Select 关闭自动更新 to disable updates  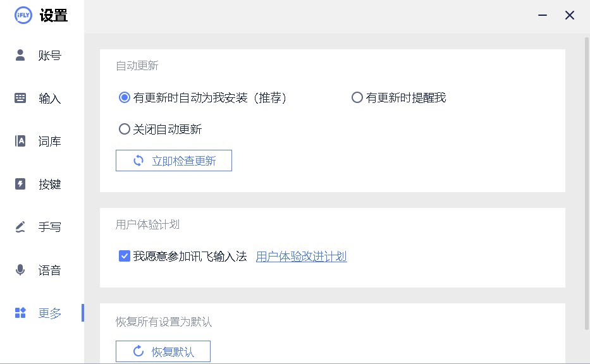coord(125,129)
